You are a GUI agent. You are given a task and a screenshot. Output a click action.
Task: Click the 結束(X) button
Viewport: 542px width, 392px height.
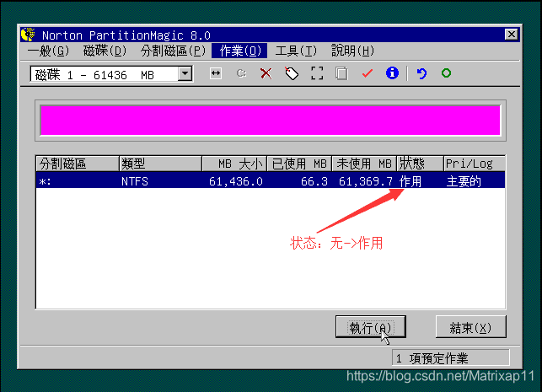pos(471,327)
